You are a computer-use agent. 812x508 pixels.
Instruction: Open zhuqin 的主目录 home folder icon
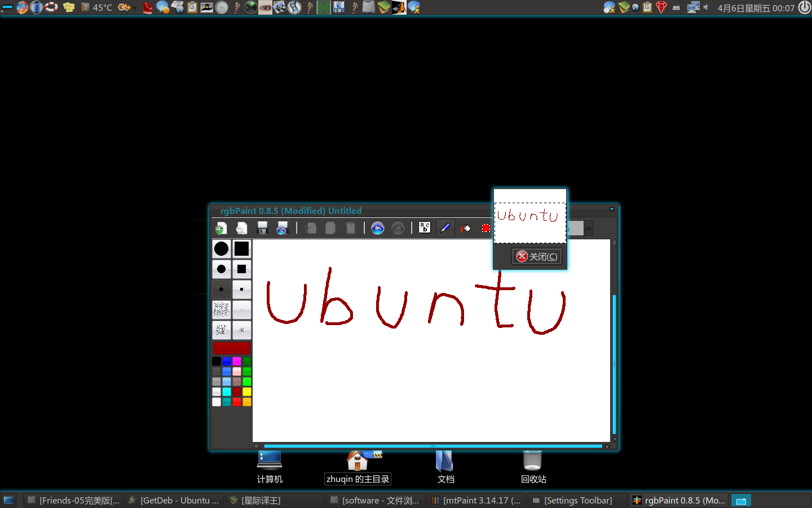tap(358, 467)
